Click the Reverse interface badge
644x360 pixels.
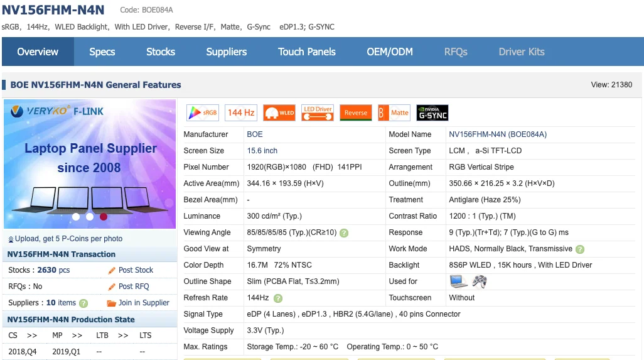(x=356, y=112)
